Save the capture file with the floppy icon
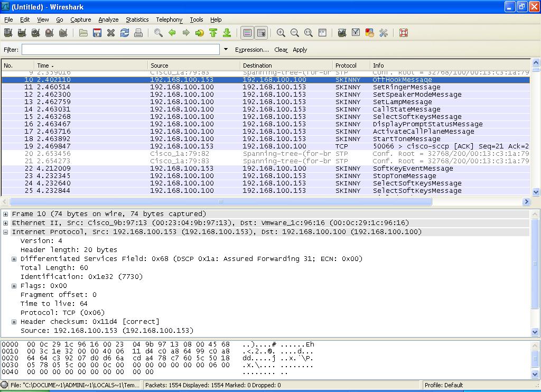541x392 pixels. pyautogui.click(x=97, y=33)
